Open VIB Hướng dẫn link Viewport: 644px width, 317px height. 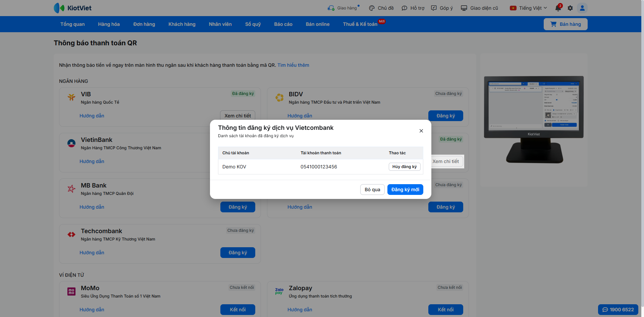click(x=92, y=116)
